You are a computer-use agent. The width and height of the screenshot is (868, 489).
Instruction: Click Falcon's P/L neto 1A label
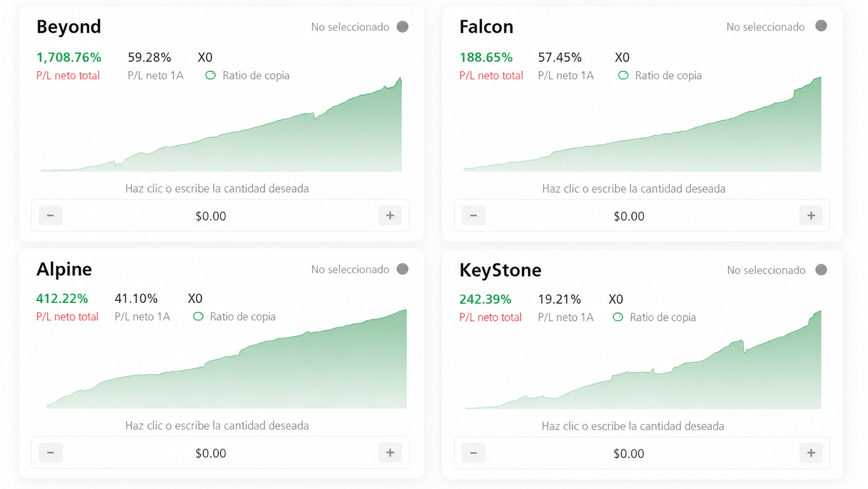coord(566,75)
